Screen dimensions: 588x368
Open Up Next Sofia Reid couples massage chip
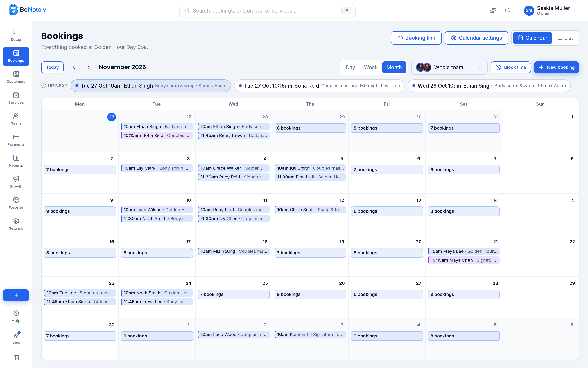click(x=319, y=86)
